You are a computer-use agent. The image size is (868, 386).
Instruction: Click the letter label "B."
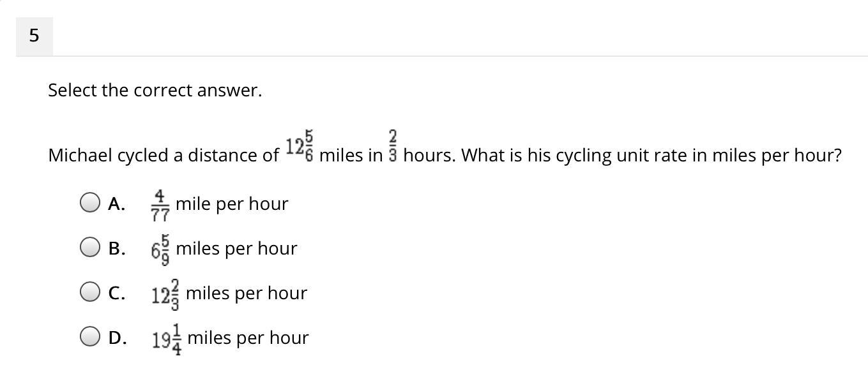116,248
